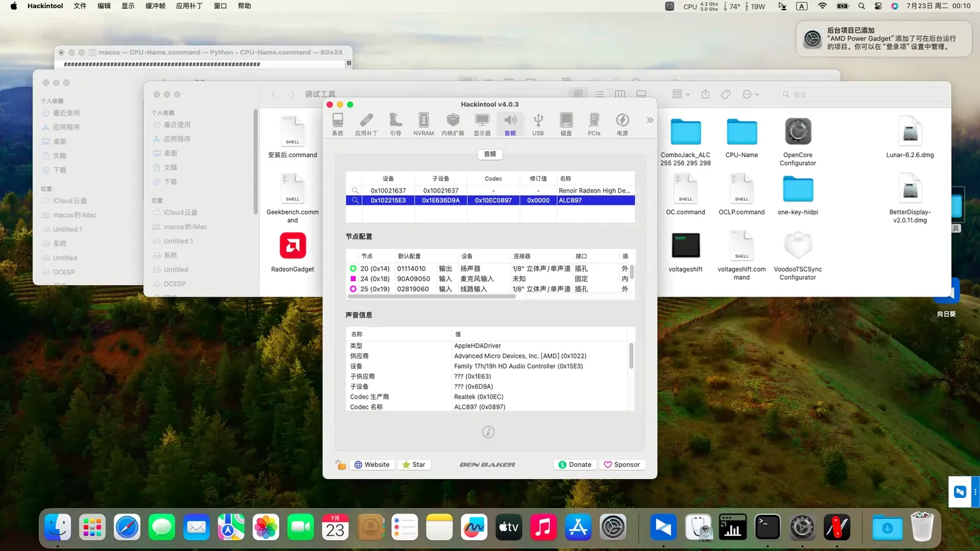Expand the toolbar overflow chevron in Hackintool
This screenshot has height=551, width=980.
tap(649, 120)
